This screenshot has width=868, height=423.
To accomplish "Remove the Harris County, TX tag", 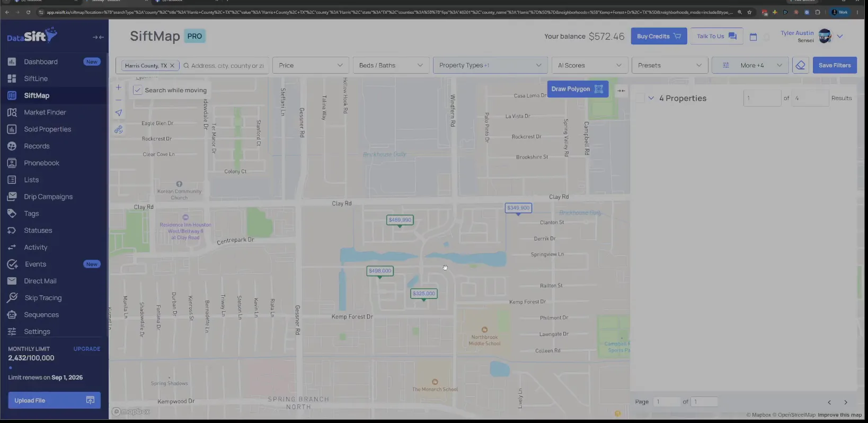I will pyautogui.click(x=172, y=66).
